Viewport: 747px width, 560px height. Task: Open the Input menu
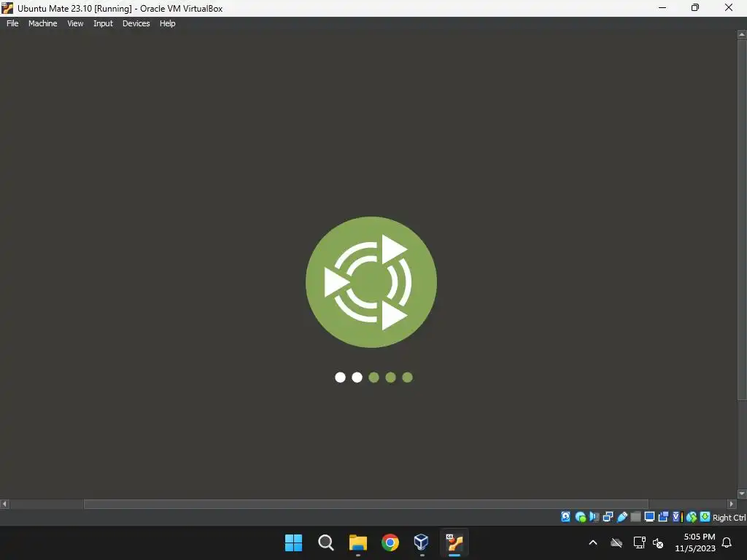(x=103, y=23)
